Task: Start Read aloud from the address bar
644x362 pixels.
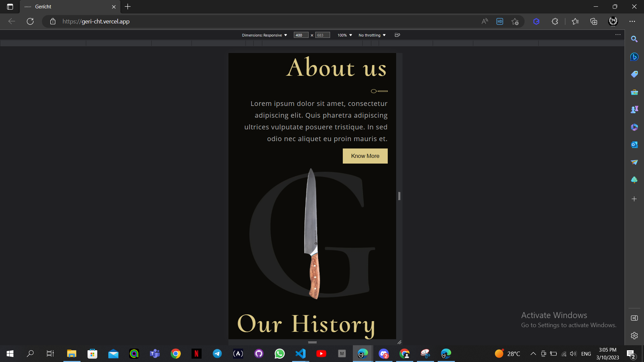Action: click(x=485, y=21)
